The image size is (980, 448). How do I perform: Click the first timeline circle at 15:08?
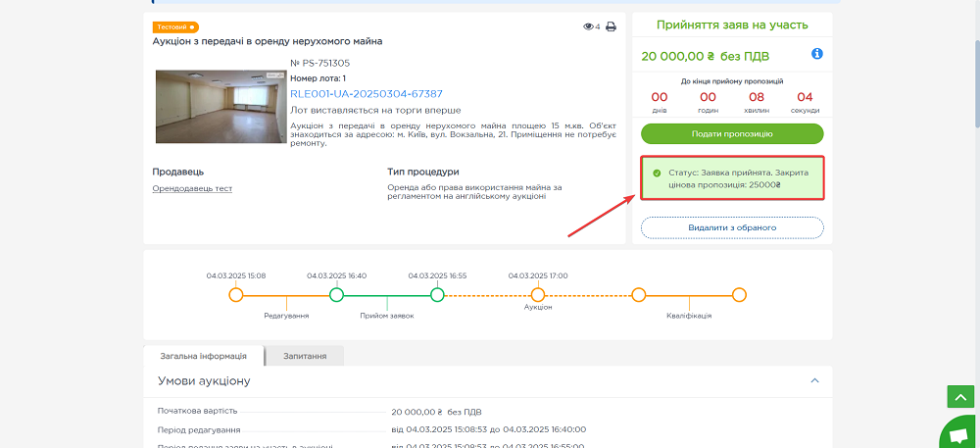click(235, 294)
